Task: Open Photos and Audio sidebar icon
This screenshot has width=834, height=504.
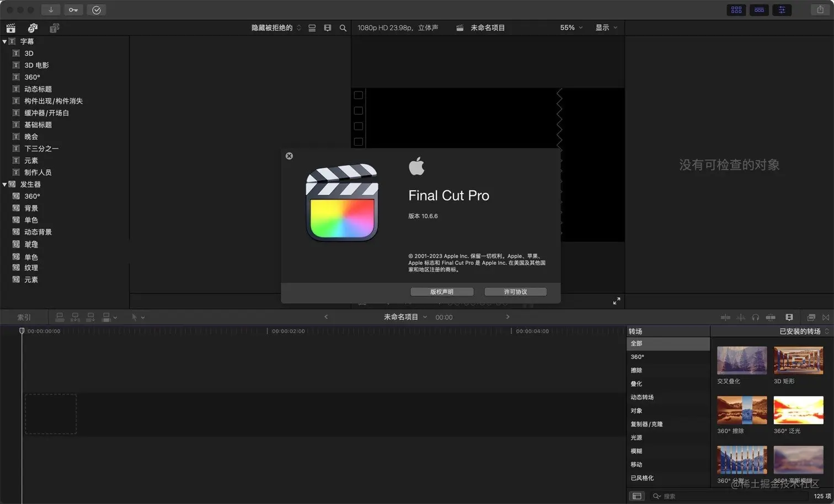Action: pos(33,28)
